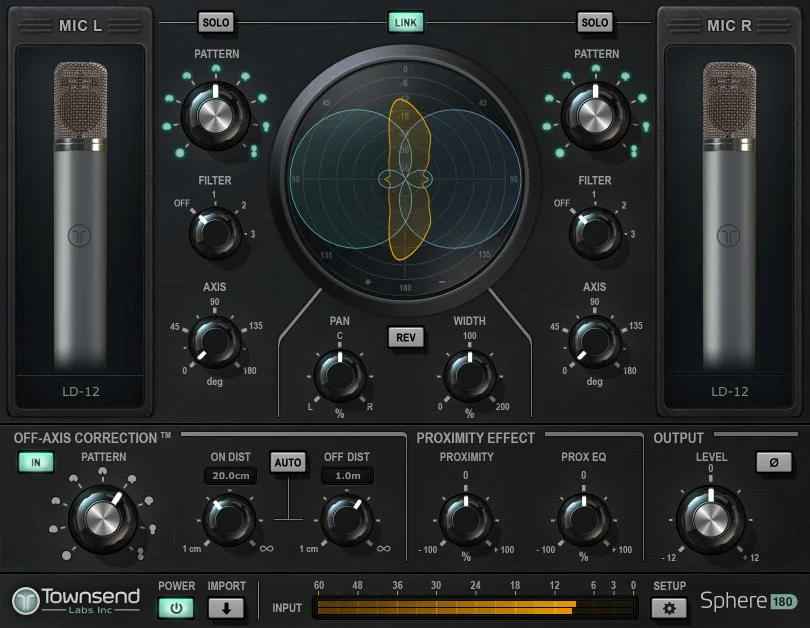Adjust the Pan knob

pos(340,378)
